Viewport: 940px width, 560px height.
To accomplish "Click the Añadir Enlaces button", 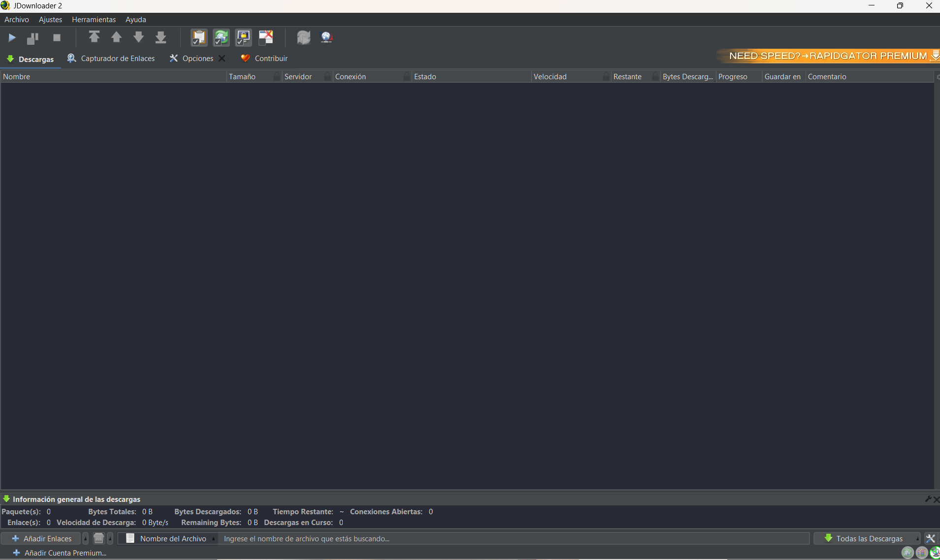I will [x=41, y=539].
